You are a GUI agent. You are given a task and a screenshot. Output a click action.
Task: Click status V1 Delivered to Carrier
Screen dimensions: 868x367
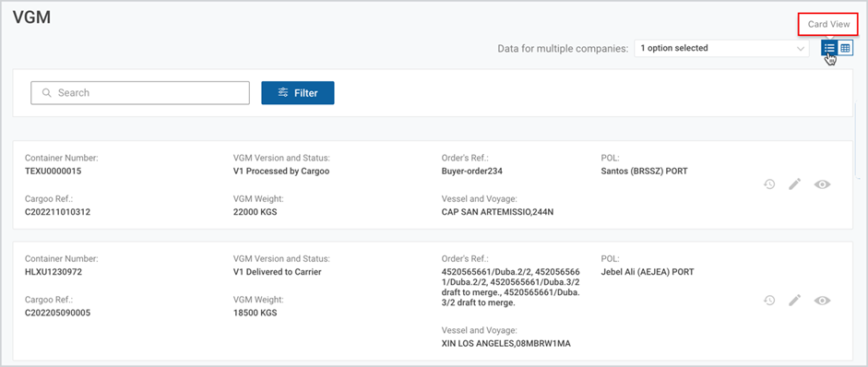point(278,272)
